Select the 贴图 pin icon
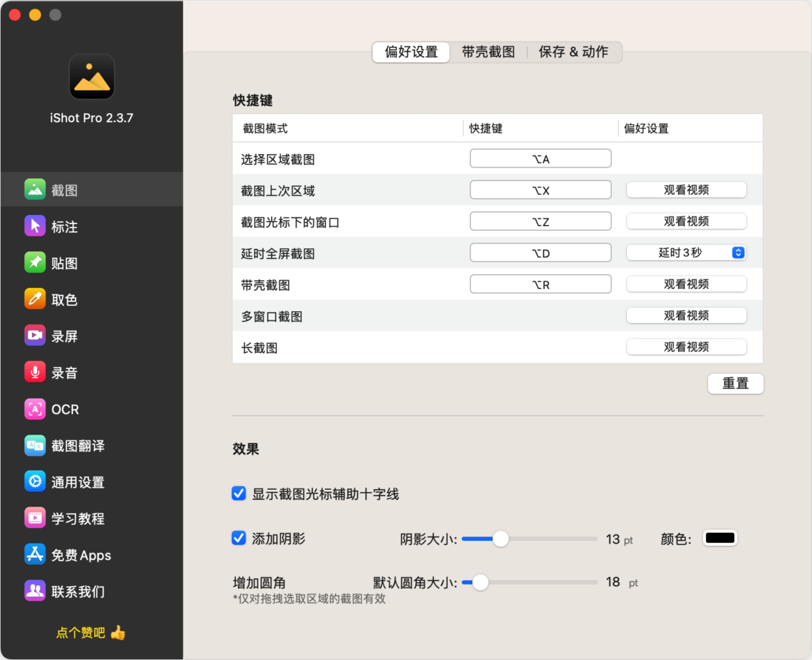812x660 pixels. tap(35, 262)
